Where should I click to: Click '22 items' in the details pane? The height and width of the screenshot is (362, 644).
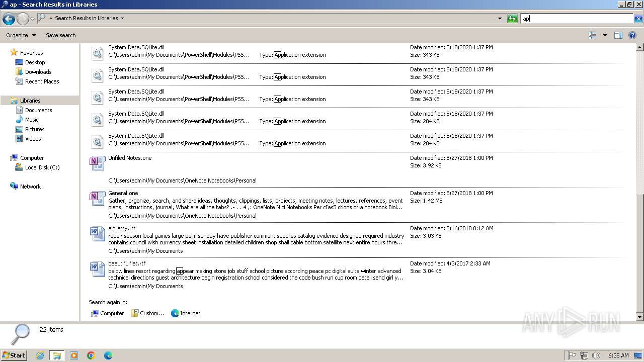click(x=51, y=330)
